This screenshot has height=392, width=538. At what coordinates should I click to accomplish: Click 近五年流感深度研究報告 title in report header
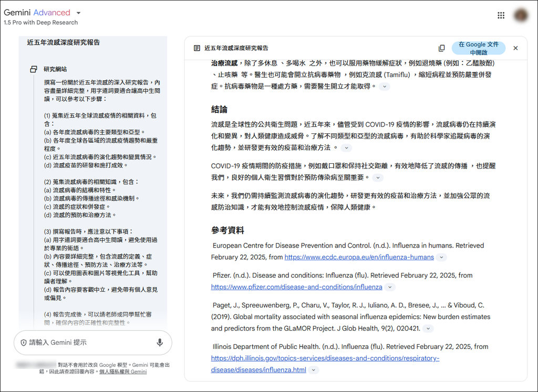(x=236, y=48)
